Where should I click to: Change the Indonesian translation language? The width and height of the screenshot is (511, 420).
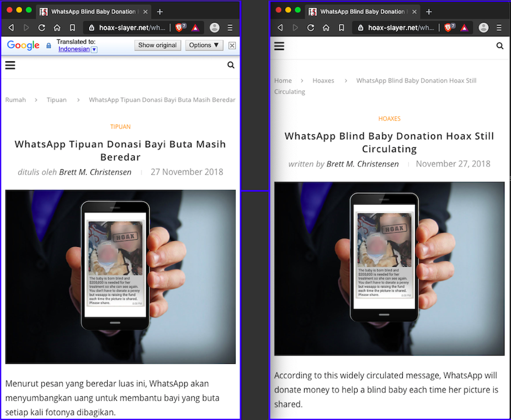78,49
